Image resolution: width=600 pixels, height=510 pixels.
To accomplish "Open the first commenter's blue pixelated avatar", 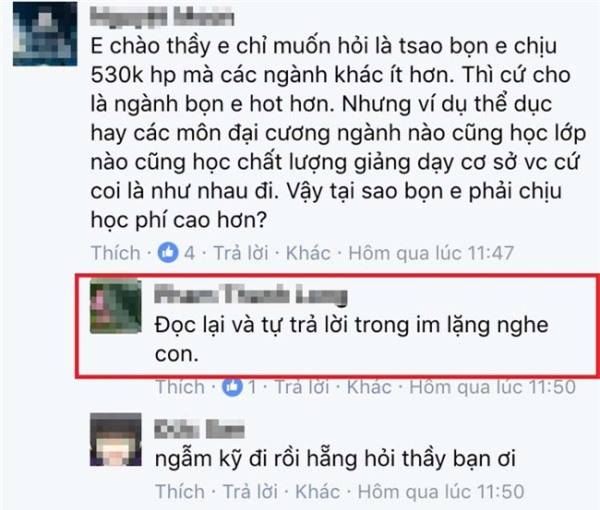I will 45,34.
